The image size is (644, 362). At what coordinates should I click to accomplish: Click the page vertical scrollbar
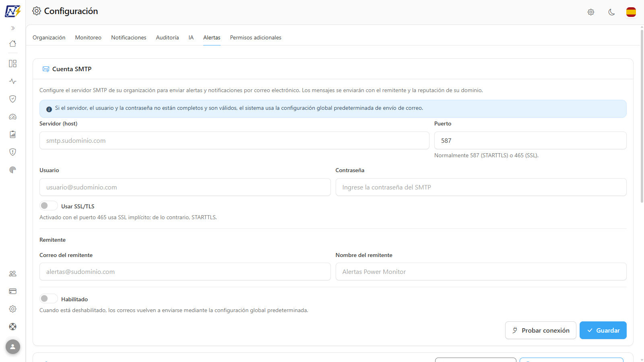(642, 116)
